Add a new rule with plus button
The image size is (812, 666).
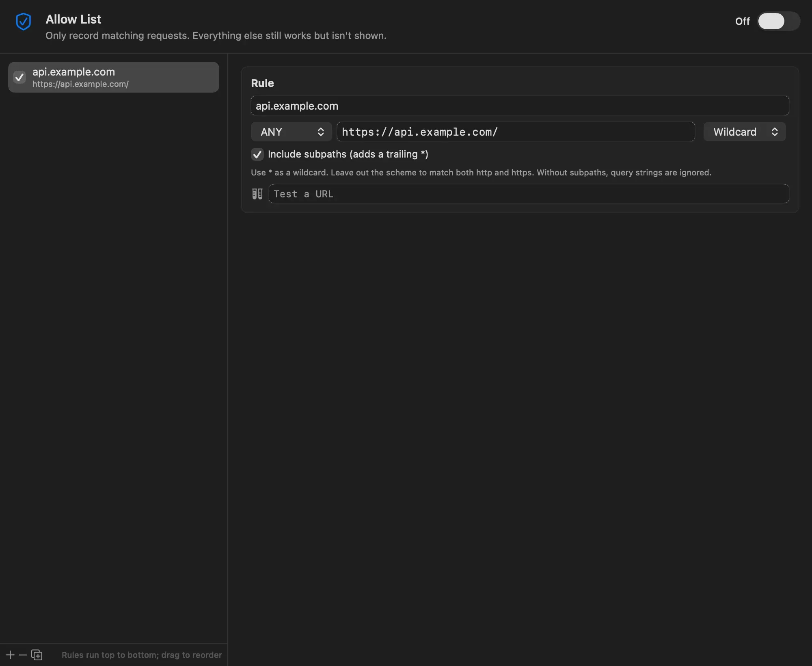[11, 655]
